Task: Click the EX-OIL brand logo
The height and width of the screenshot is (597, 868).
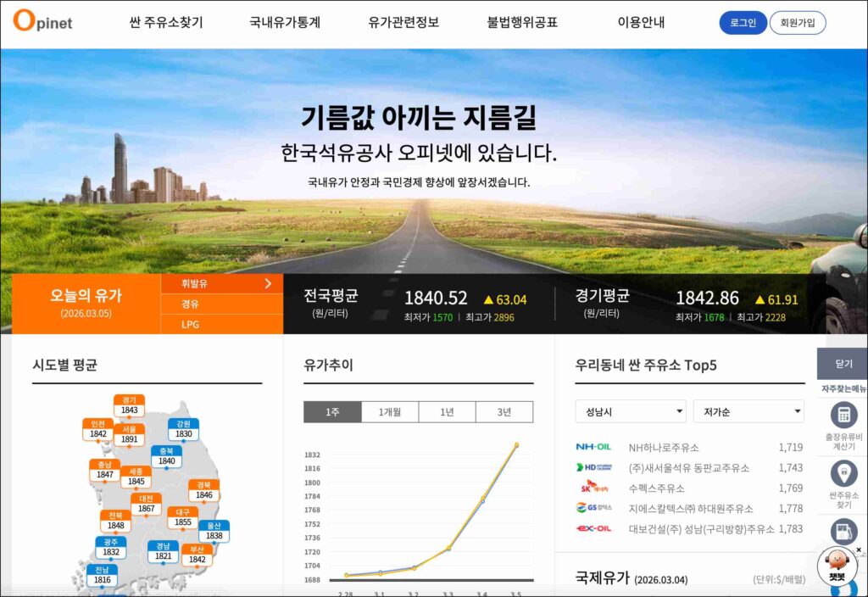Action: (593, 528)
